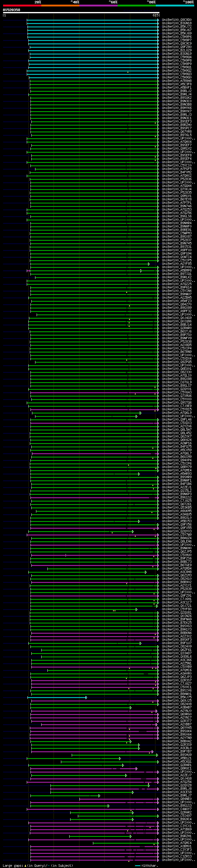197x868 pixels.
Task: Select the UniRef100_Q6K424 label
Action: click(x=177, y=440)
